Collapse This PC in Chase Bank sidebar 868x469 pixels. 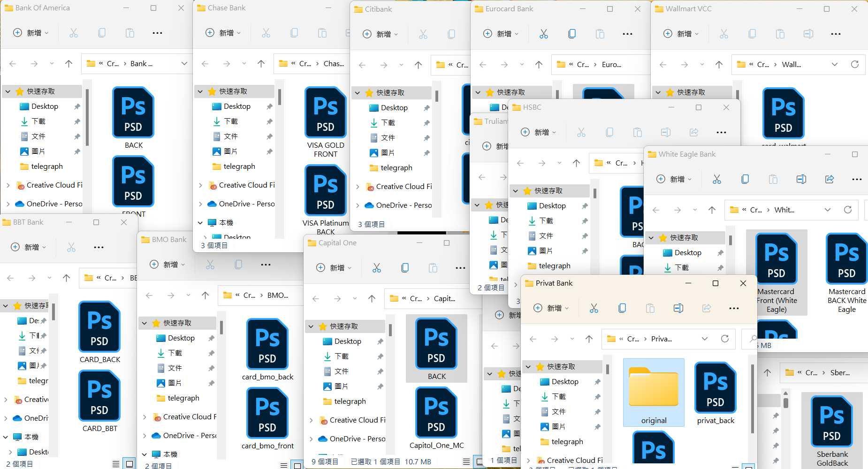click(200, 223)
